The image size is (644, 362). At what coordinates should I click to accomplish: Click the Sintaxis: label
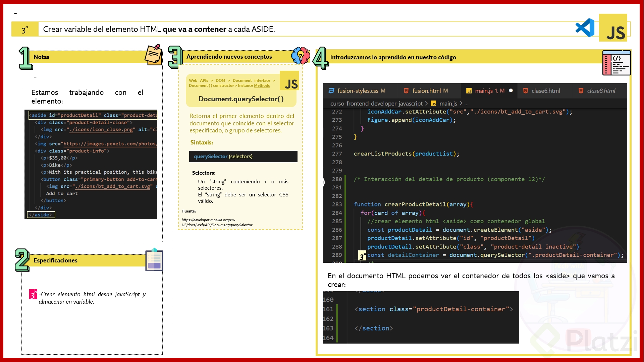pyautogui.click(x=202, y=142)
